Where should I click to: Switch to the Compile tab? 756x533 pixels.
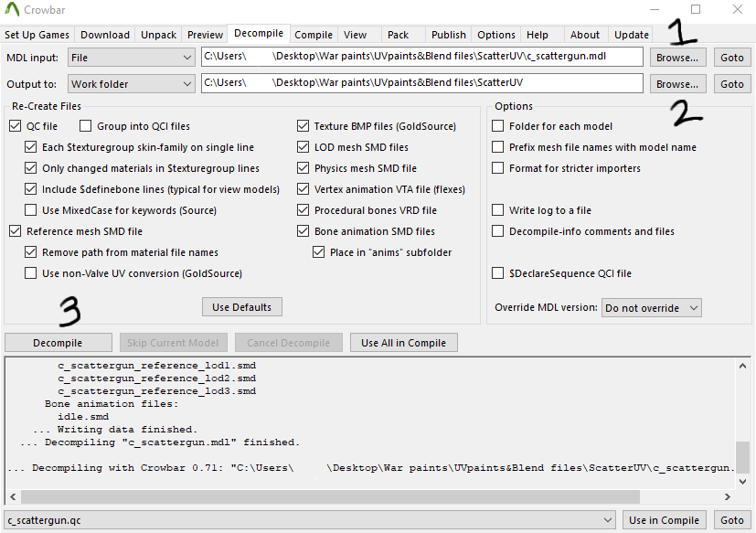coord(314,35)
